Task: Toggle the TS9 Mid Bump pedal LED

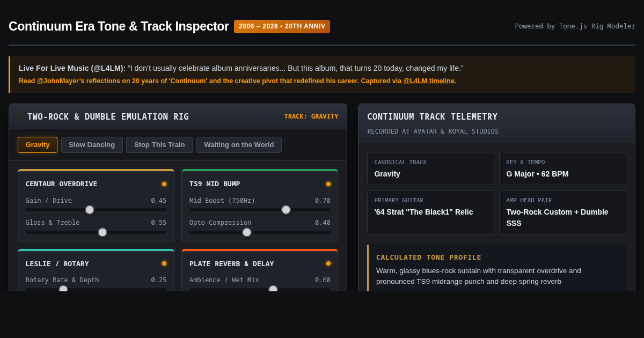Action: (x=328, y=184)
